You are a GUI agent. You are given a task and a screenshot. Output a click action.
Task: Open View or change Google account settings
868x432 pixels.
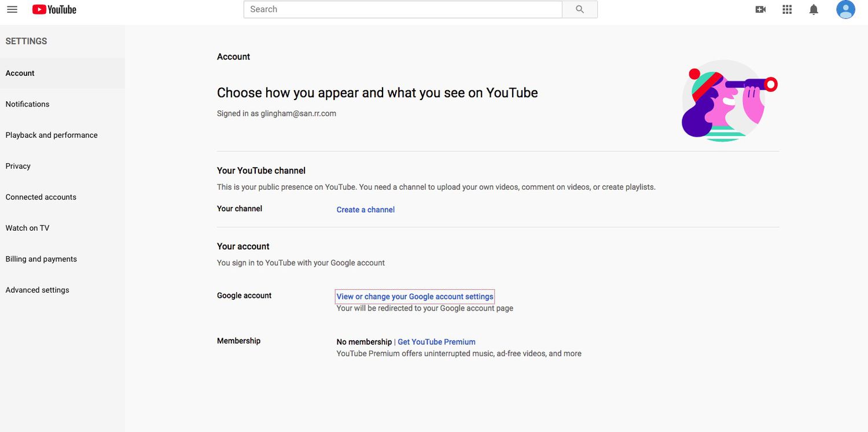[x=415, y=297]
